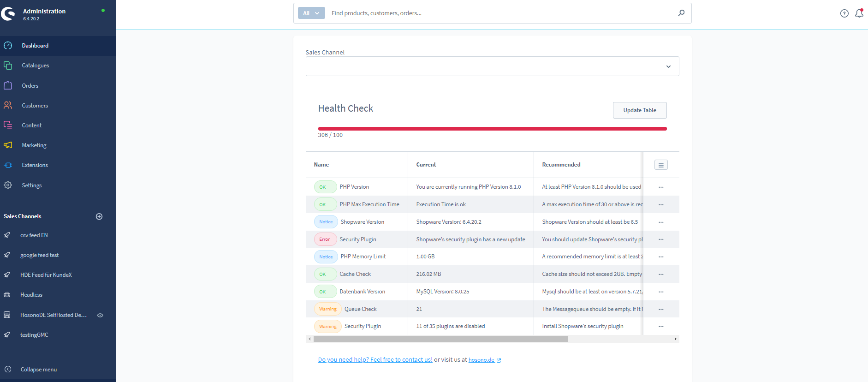Click Collapse menu label
The width and height of the screenshot is (868, 382).
(x=39, y=370)
